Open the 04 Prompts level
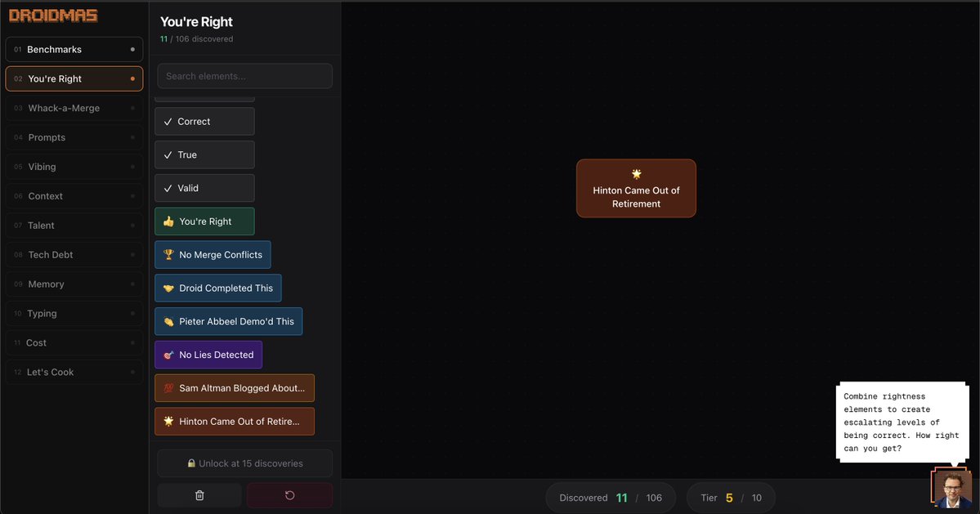The image size is (980, 514). 74,137
